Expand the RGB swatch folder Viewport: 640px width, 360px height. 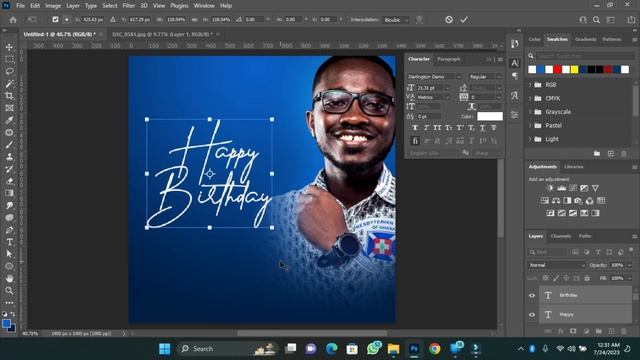point(530,85)
